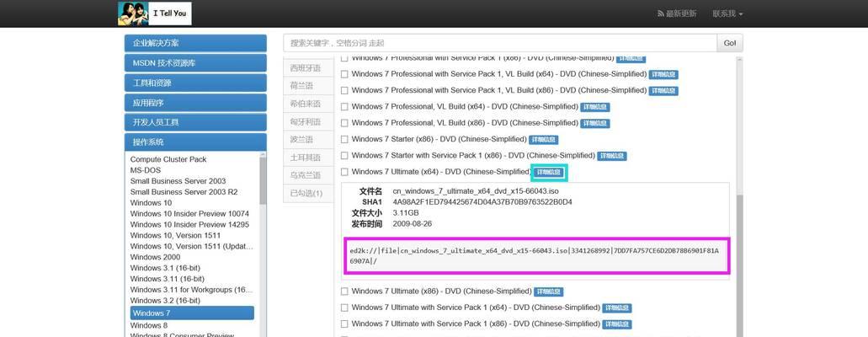Screen dimensions: 868x337
Task: Expand the 企业解决方案 category
Action: click(195, 43)
